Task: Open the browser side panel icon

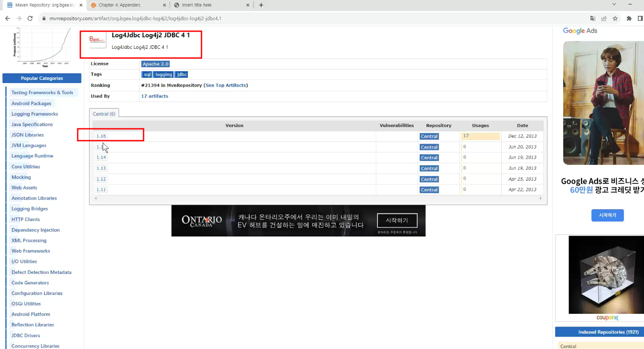Action: tap(640, 18)
